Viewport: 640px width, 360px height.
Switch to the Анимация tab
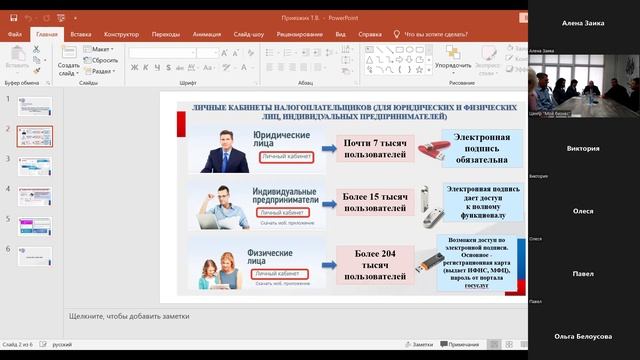(207, 34)
